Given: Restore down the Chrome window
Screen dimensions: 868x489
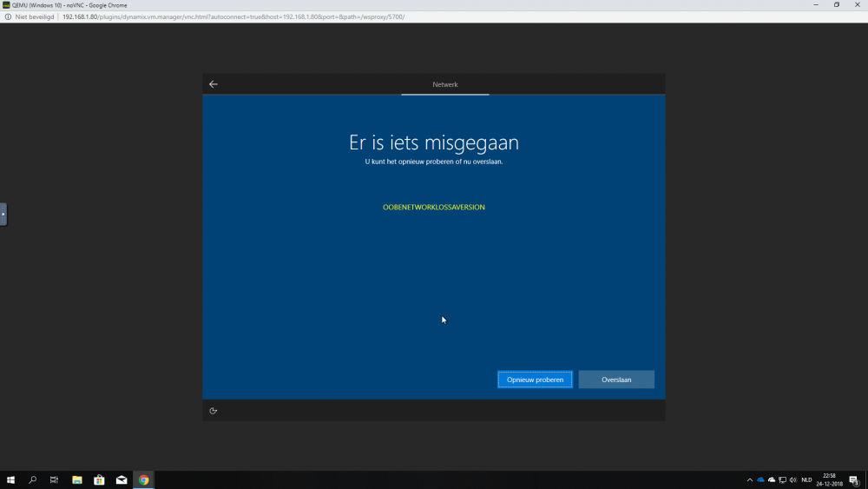Looking at the screenshot, I should click(837, 5).
